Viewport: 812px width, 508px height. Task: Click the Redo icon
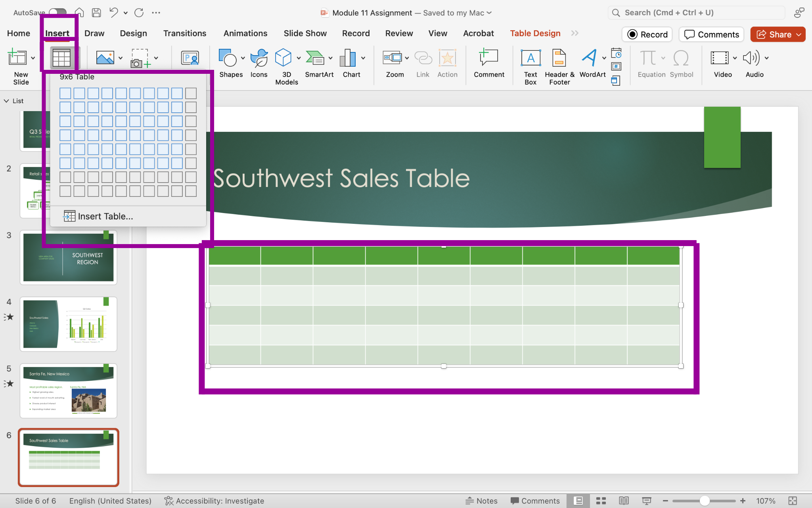(x=139, y=13)
